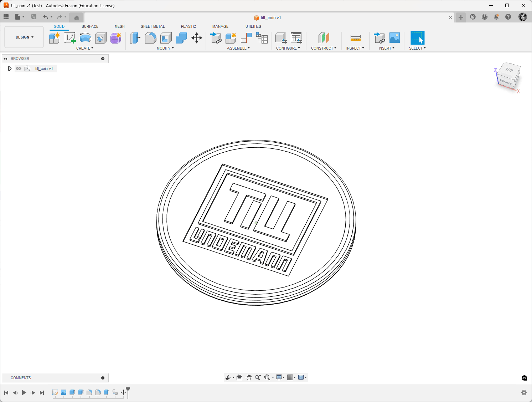The width and height of the screenshot is (532, 402).
Task: Click Insert Component icon in Assemble
Action: (x=216, y=38)
